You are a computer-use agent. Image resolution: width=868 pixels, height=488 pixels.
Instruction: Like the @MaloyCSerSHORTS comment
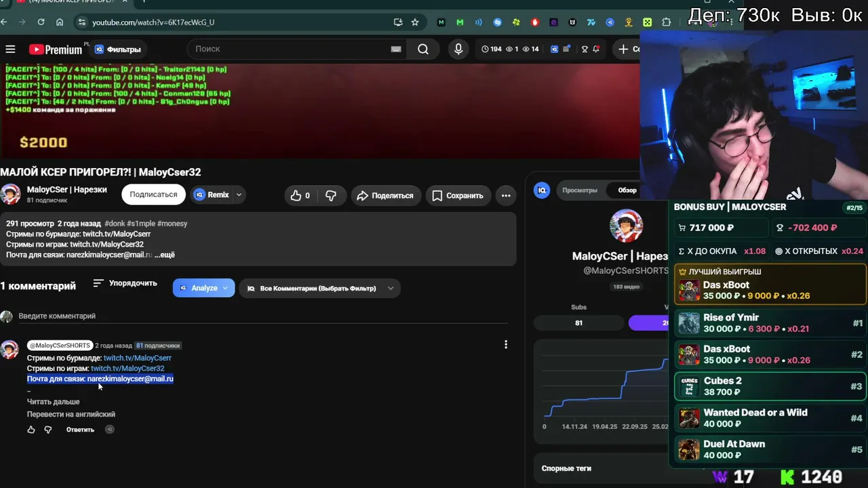click(31, 430)
